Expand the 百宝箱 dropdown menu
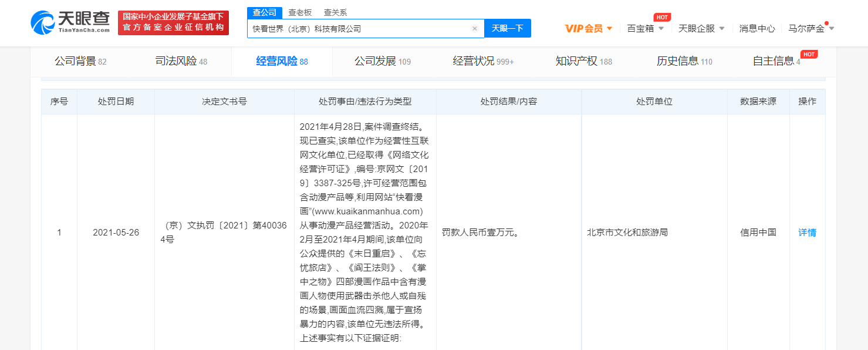This screenshot has width=868, height=350. point(646,28)
